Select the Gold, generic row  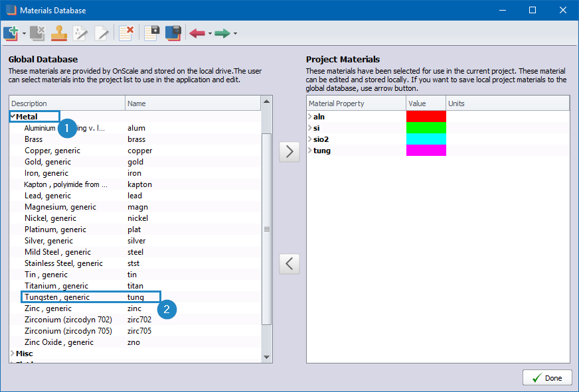(x=135, y=162)
